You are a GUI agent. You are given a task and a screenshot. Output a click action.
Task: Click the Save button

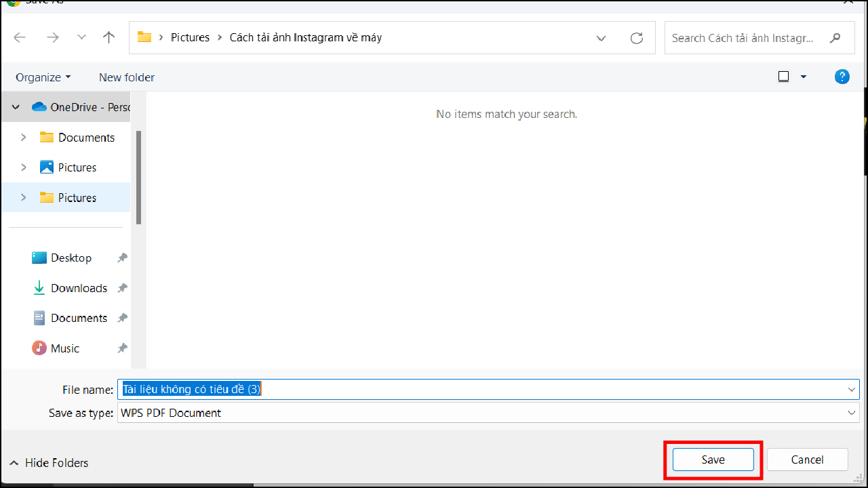713,460
